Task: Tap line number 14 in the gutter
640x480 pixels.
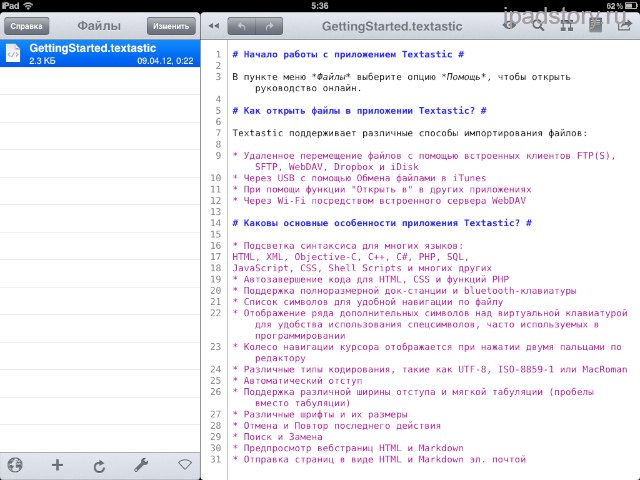Action: [216, 223]
